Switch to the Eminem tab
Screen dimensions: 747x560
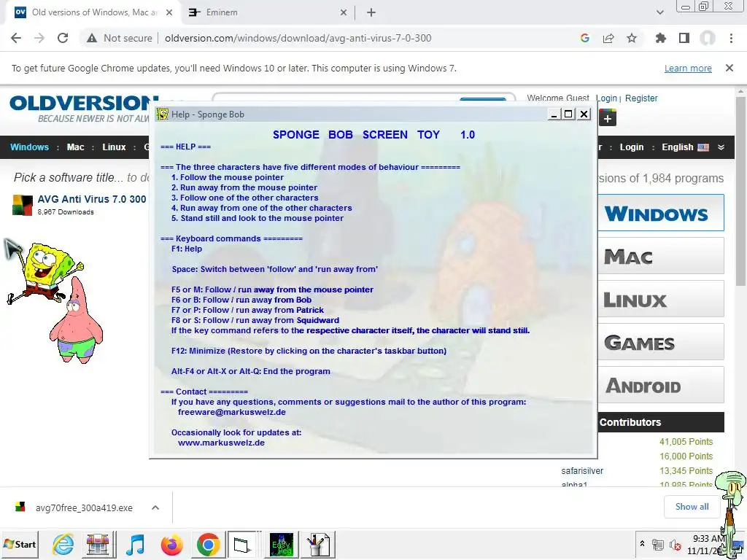tap(267, 12)
